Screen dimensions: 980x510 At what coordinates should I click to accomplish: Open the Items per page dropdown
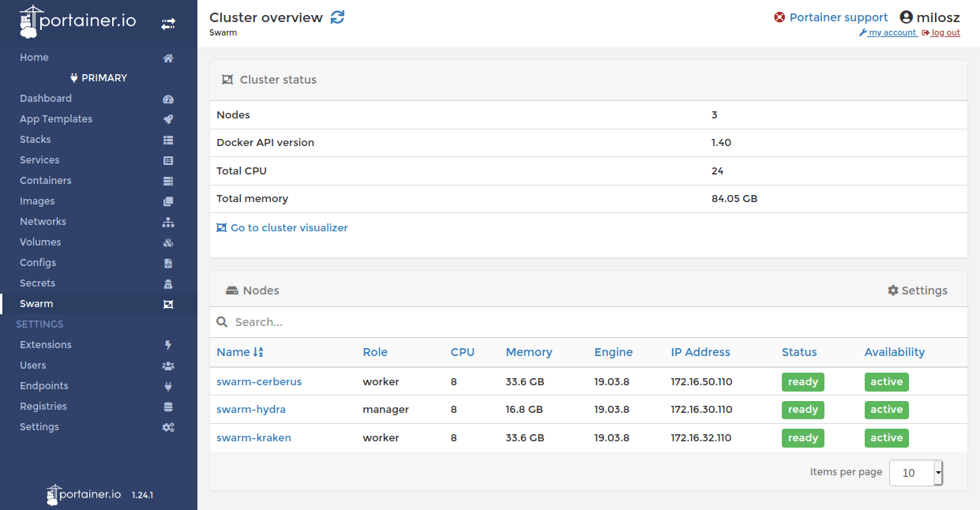coord(916,473)
